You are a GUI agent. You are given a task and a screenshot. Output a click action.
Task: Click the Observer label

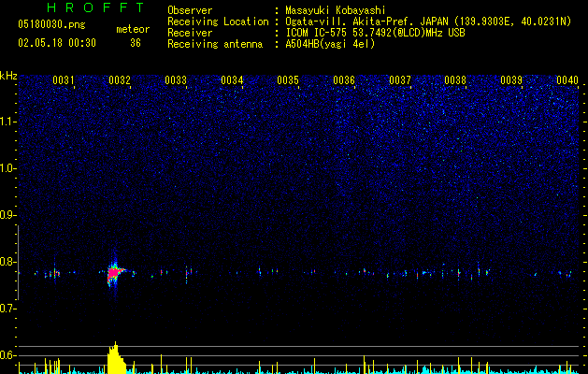190,10
